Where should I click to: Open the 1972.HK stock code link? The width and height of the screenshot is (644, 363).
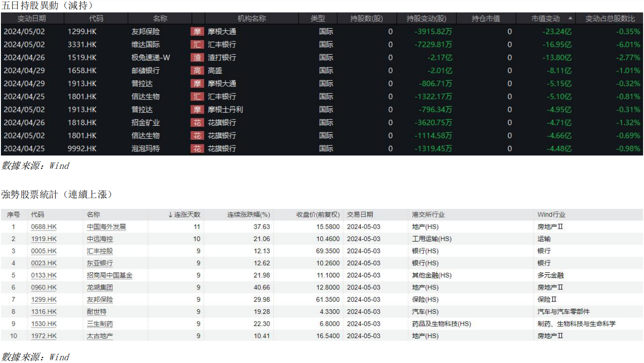(44, 336)
